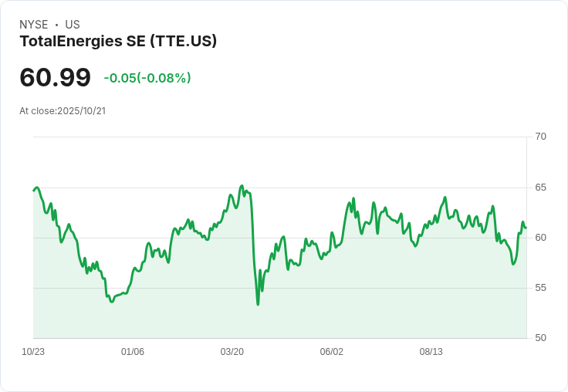Click the 10/23 date axis label
The height and width of the screenshot is (392, 568).
click(33, 352)
